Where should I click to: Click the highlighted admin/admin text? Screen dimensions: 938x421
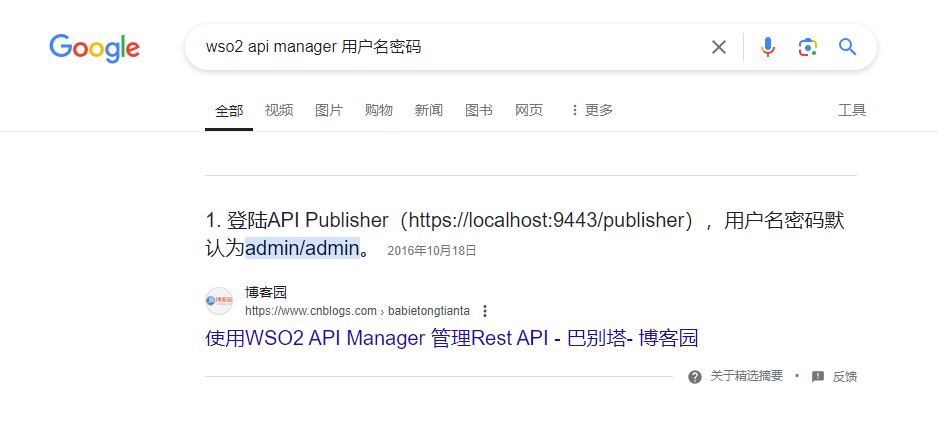(302, 248)
